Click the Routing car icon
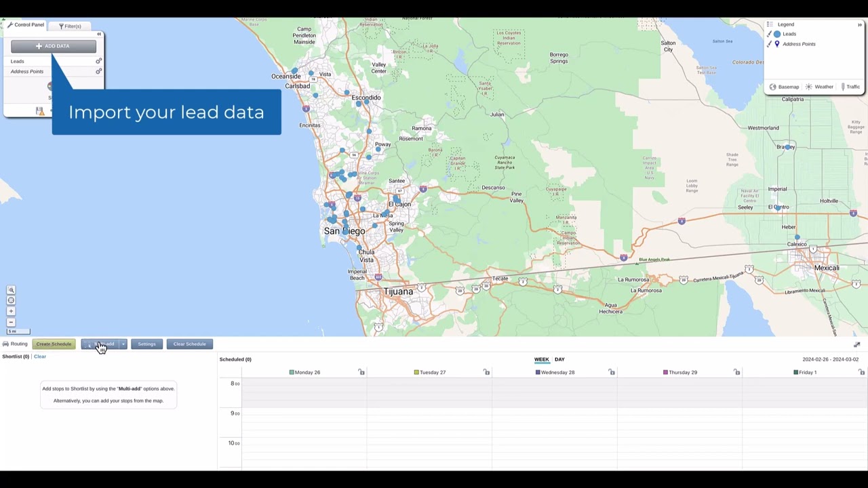868x488 pixels. pos(5,344)
